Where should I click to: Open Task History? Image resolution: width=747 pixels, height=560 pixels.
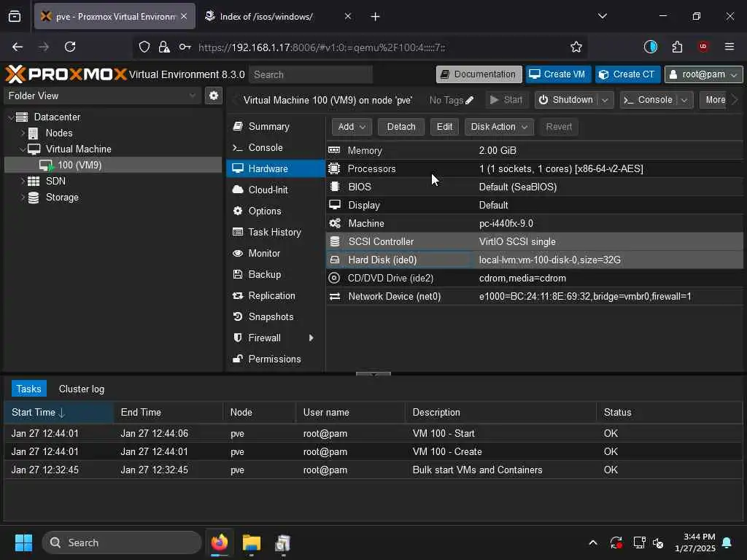tap(275, 232)
